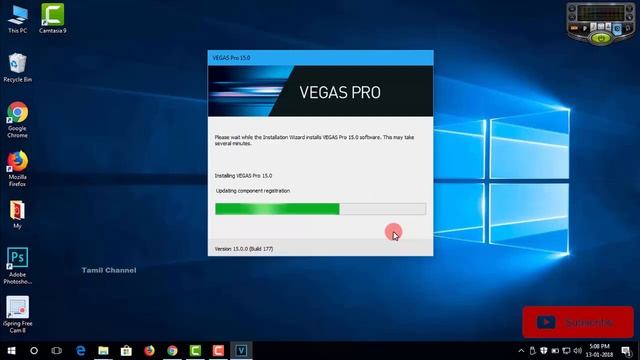
Task: Click the clock showing 5:08 PM
Action: click(x=599, y=351)
